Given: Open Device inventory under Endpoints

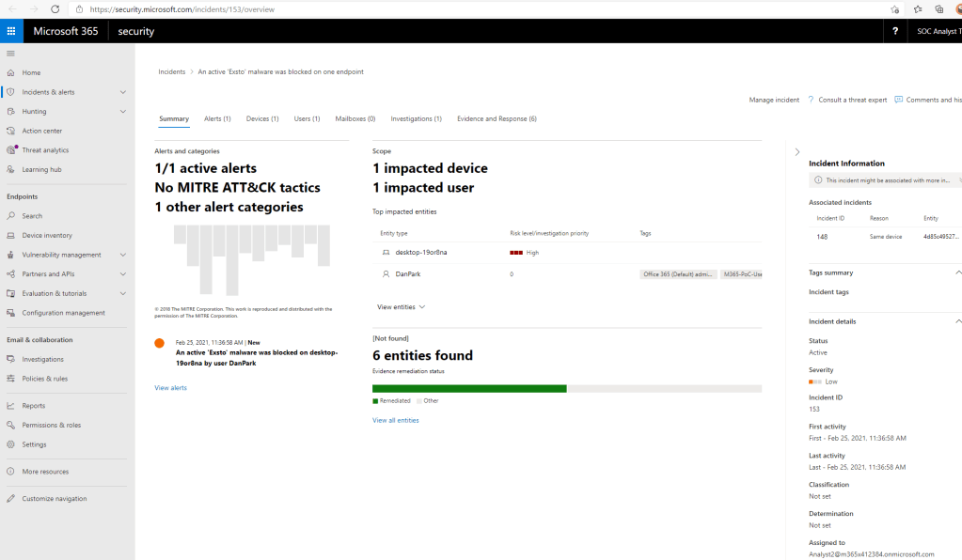Looking at the screenshot, I should point(47,235).
